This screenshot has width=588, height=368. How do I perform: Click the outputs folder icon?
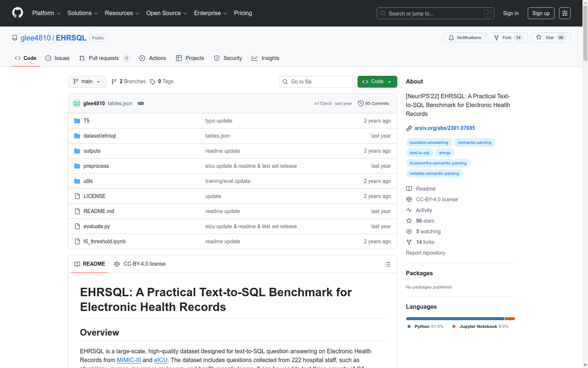(77, 151)
